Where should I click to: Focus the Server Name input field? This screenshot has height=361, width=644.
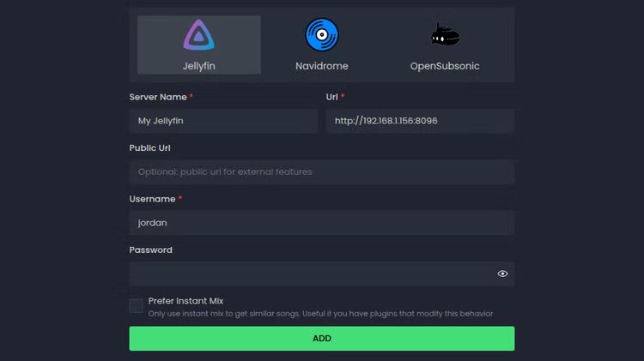click(x=223, y=121)
